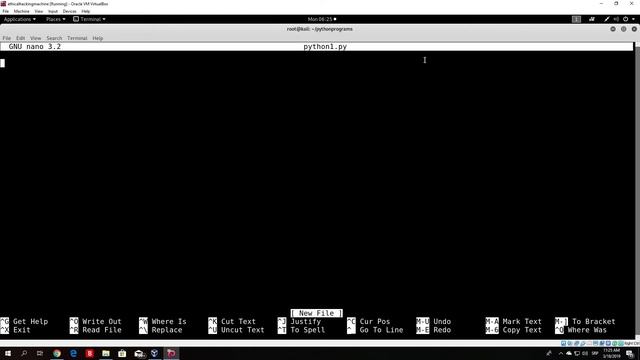640x360 pixels.
Task: Click the terminal vertical scrollbar
Action: click(x=638, y=192)
